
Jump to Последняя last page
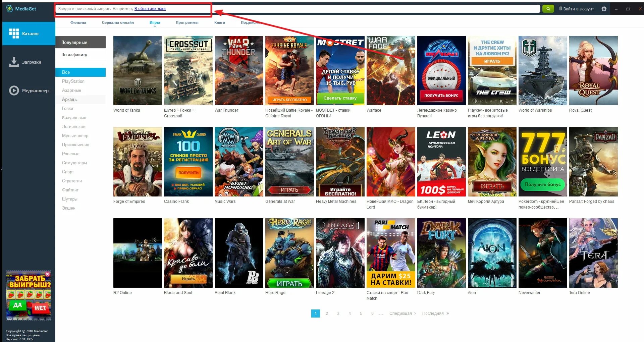[435, 313]
